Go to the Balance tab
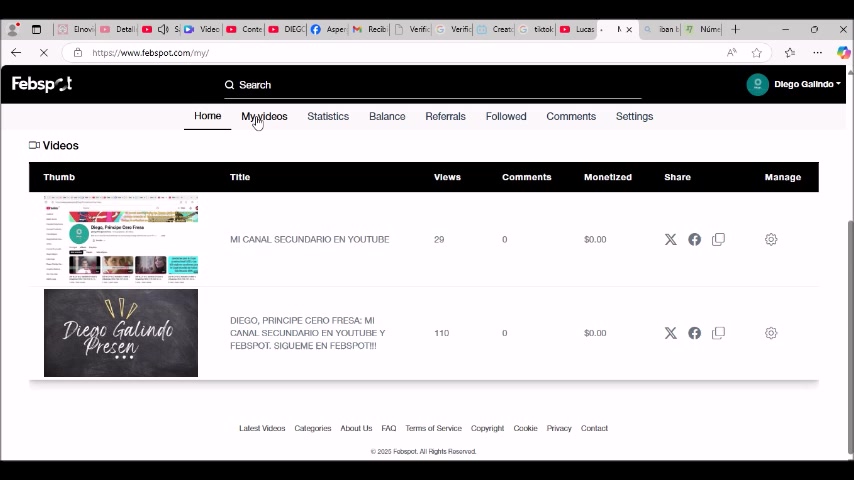 (x=387, y=117)
